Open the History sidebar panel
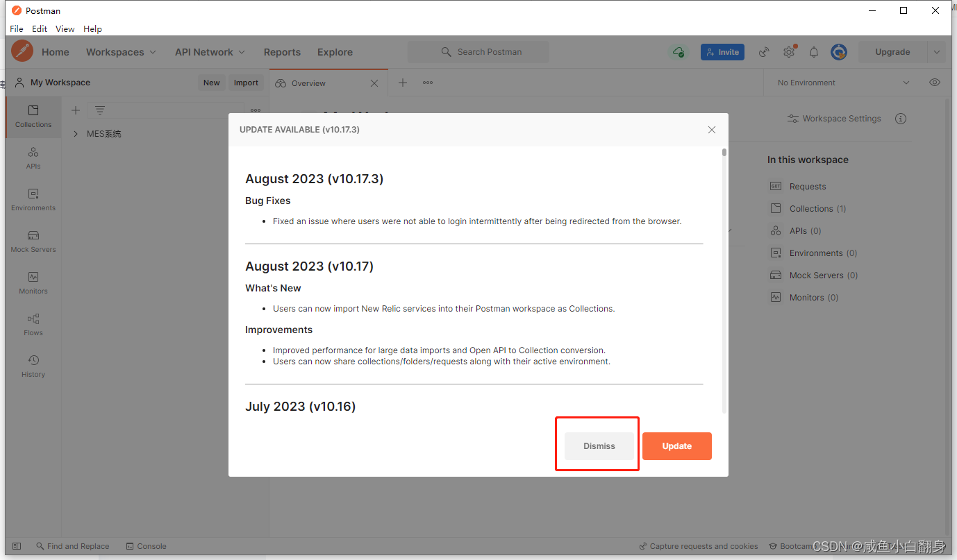The width and height of the screenshot is (957, 560). pos(33,366)
